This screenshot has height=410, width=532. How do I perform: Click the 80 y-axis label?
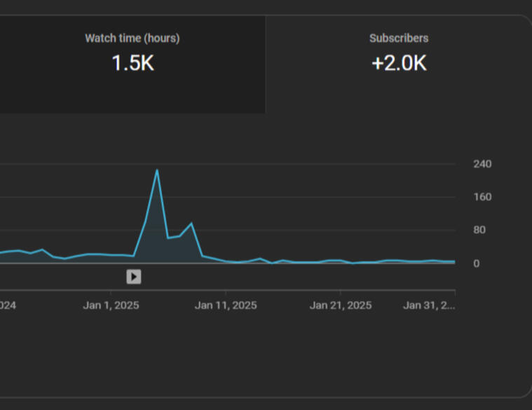coord(479,230)
